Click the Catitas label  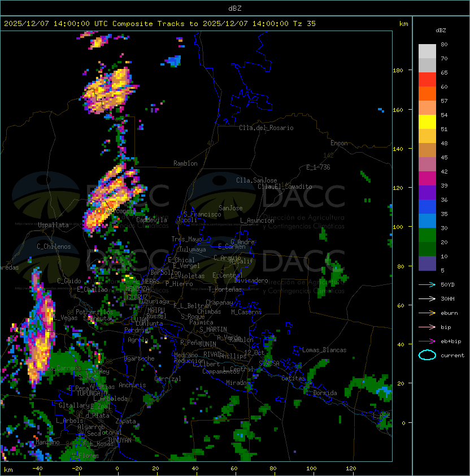pos(293,378)
